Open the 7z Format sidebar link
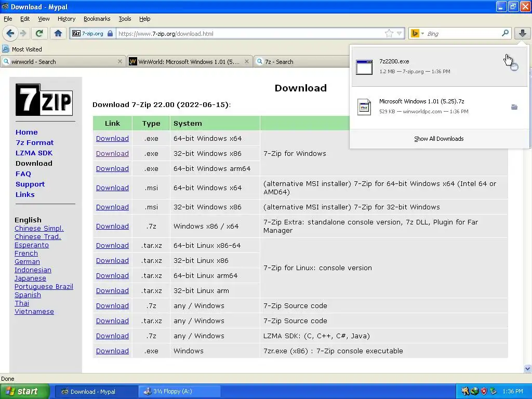Screen dimensions: 532x399 pyautogui.click(x=35, y=142)
